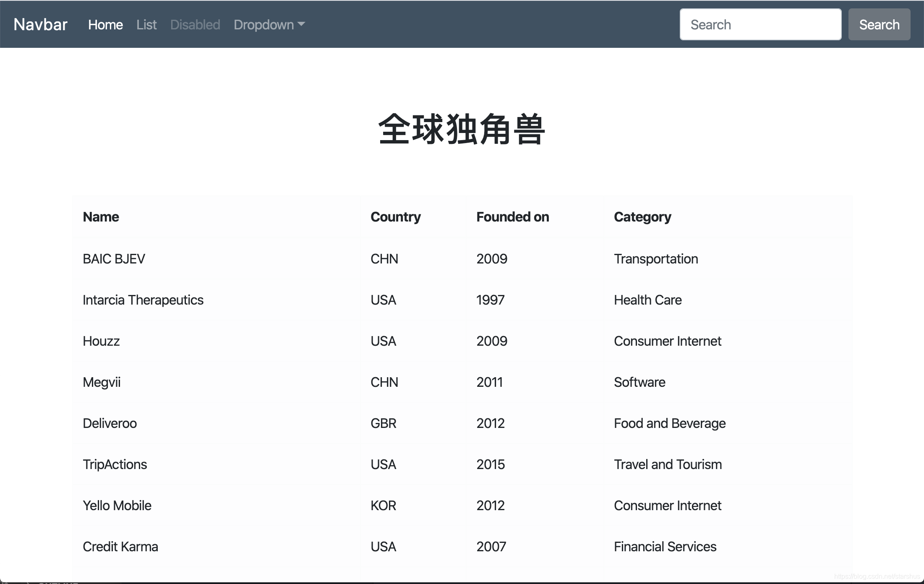Select the Yello Mobile name cell
This screenshot has width=924, height=584.
click(117, 506)
